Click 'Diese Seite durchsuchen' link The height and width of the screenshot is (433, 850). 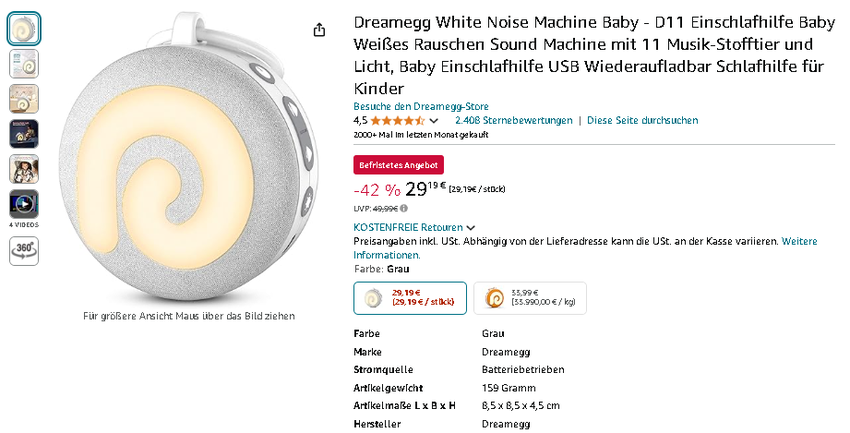pos(642,120)
